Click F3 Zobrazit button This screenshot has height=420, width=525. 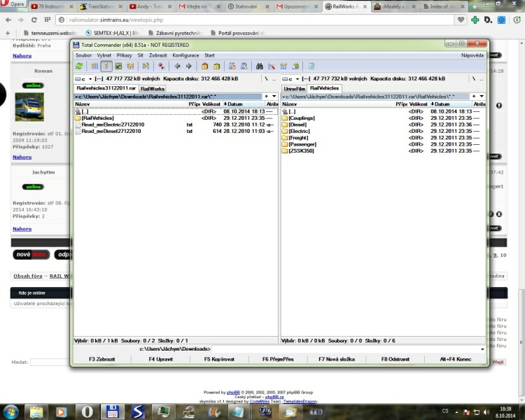(x=102, y=359)
